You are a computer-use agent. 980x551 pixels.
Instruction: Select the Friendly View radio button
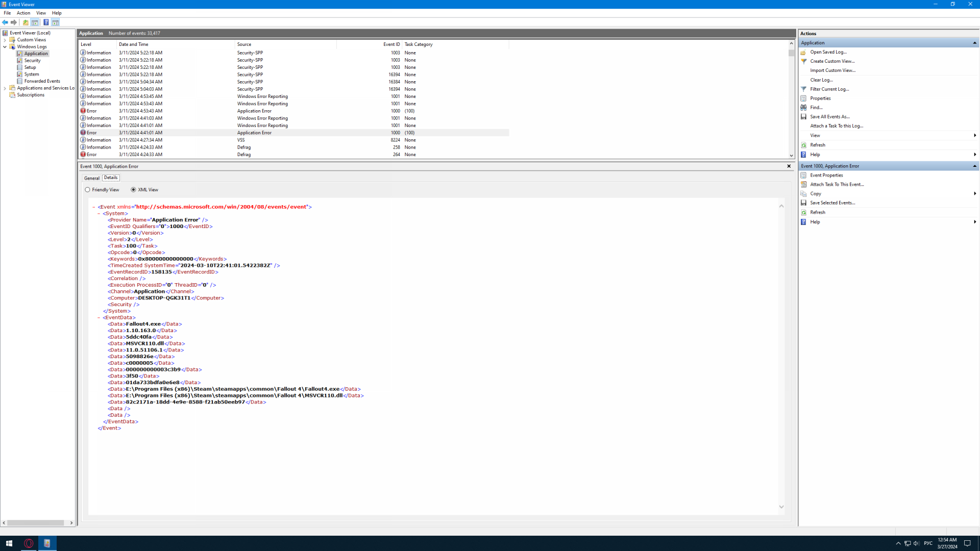point(88,190)
